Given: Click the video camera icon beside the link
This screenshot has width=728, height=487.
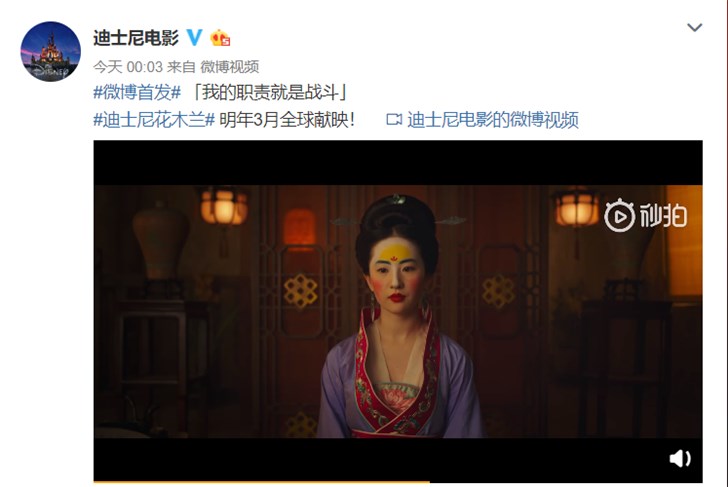Looking at the screenshot, I should click(x=394, y=120).
